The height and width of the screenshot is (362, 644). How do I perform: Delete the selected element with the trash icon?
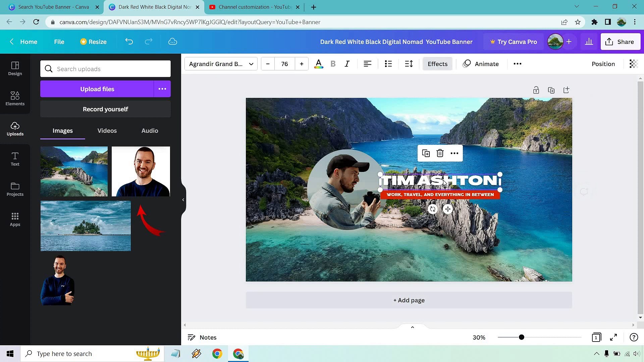coord(440,153)
